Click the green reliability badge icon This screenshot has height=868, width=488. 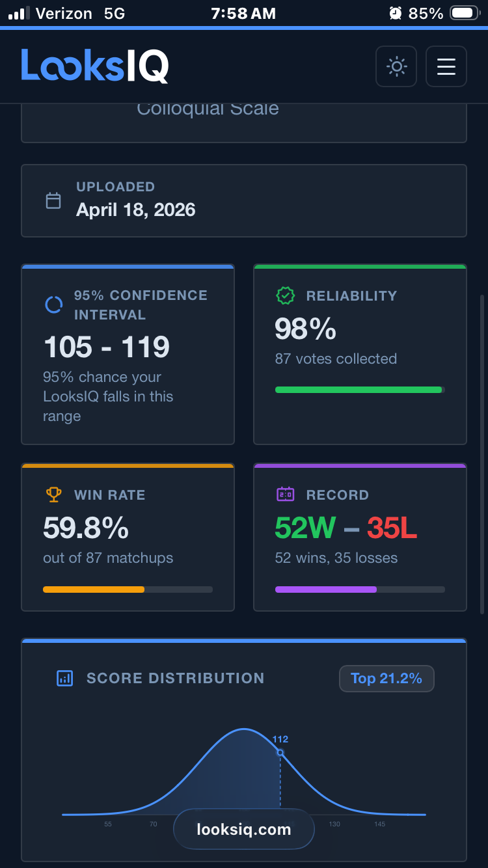pos(285,295)
